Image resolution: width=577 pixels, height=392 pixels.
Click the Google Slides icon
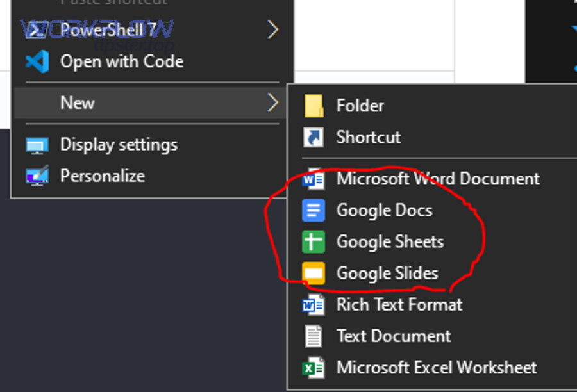pyautogui.click(x=314, y=273)
